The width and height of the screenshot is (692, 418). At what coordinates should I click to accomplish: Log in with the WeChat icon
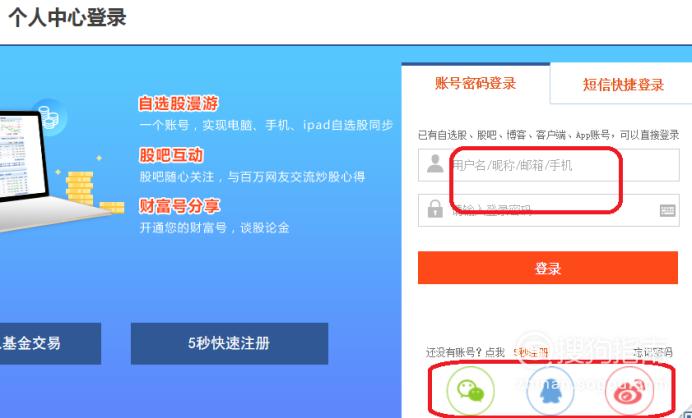click(470, 391)
